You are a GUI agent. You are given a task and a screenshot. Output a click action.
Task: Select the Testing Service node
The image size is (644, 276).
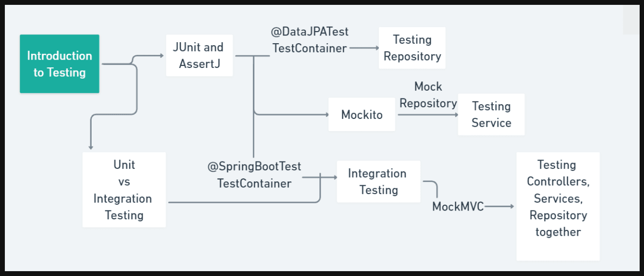[x=491, y=114]
